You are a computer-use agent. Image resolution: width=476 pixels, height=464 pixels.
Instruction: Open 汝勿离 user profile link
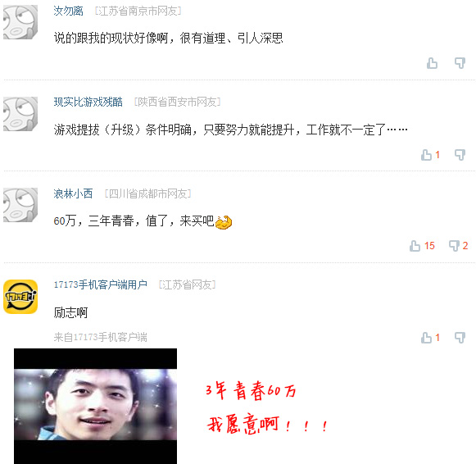click(68, 11)
